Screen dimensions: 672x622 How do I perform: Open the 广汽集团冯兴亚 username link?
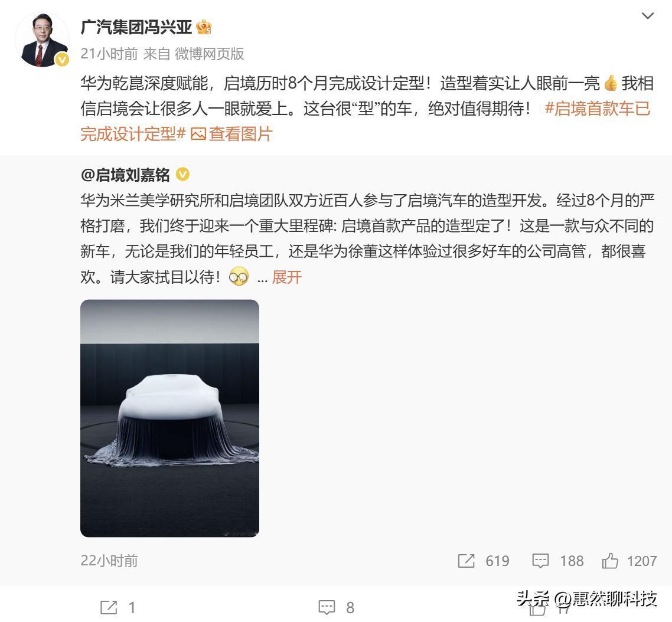pyautogui.click(x=136, y=27)
